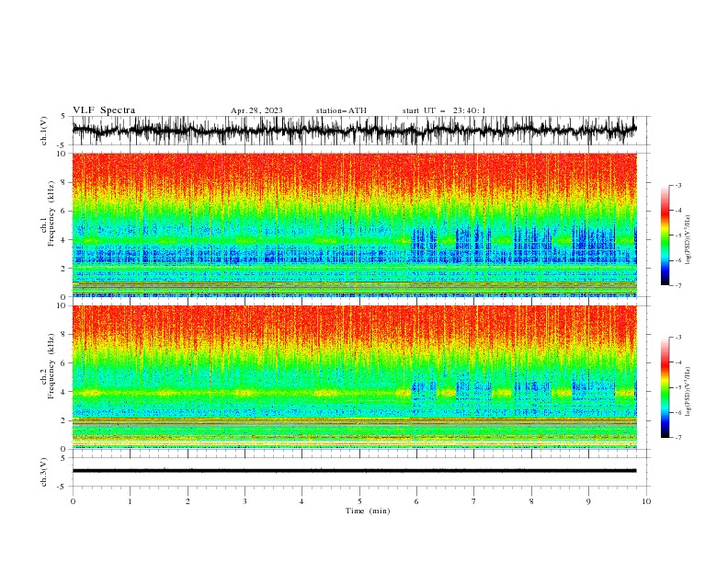Click the 'station=ATH' label

[x=341, y=110]
